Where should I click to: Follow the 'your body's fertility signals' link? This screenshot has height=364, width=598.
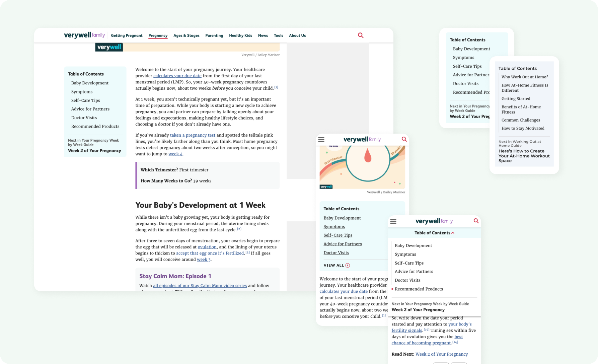point(432,327)
